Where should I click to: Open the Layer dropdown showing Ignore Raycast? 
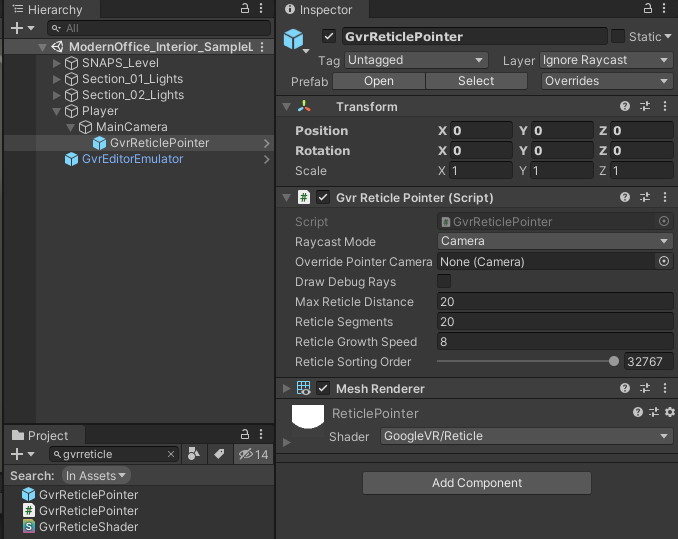606,60
